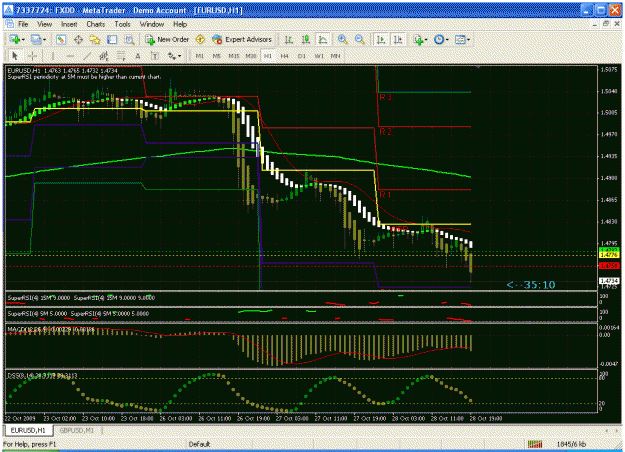Switch chart to Bar Chart type

(289, 39)
